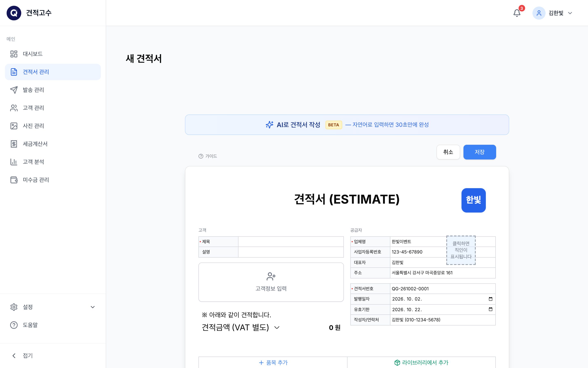The width and height of the screenshot is (588, 368).
Task: Open AI로 견적서 작성 banner
Action: click(x=347, y=125)
